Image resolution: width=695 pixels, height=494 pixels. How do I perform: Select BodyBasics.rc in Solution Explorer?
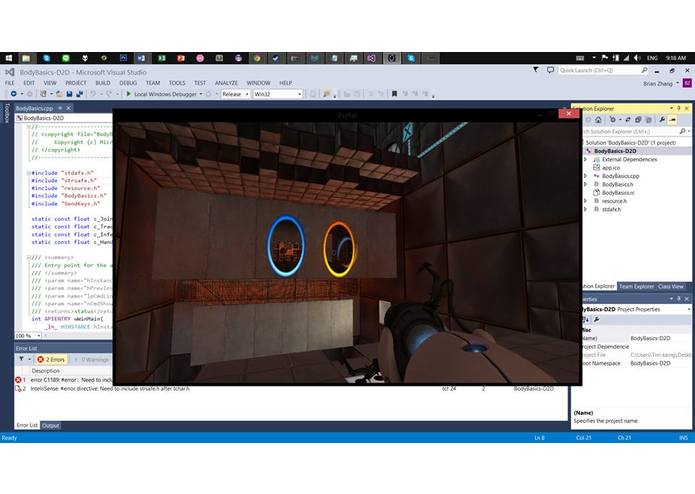618,193
